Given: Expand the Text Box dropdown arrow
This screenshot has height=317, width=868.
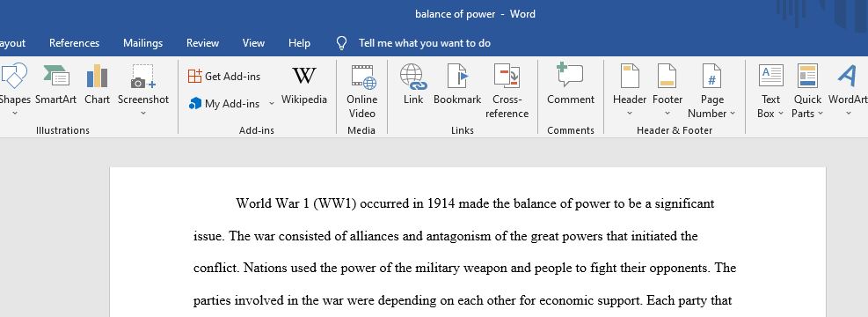Looking at the screenshot, I should coord(781,114).
